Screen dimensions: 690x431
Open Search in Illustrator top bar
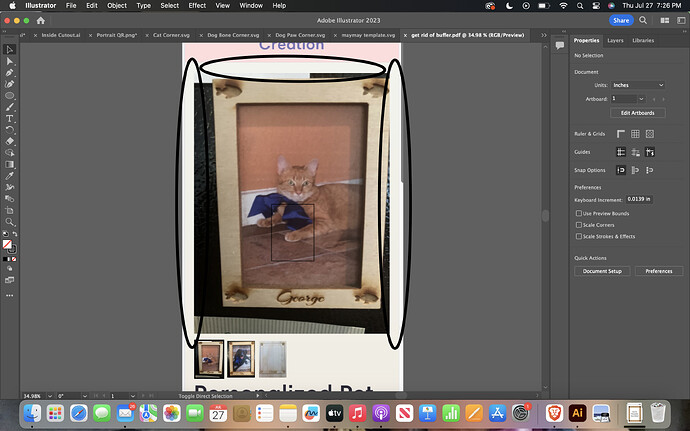(x=643, y=20)
